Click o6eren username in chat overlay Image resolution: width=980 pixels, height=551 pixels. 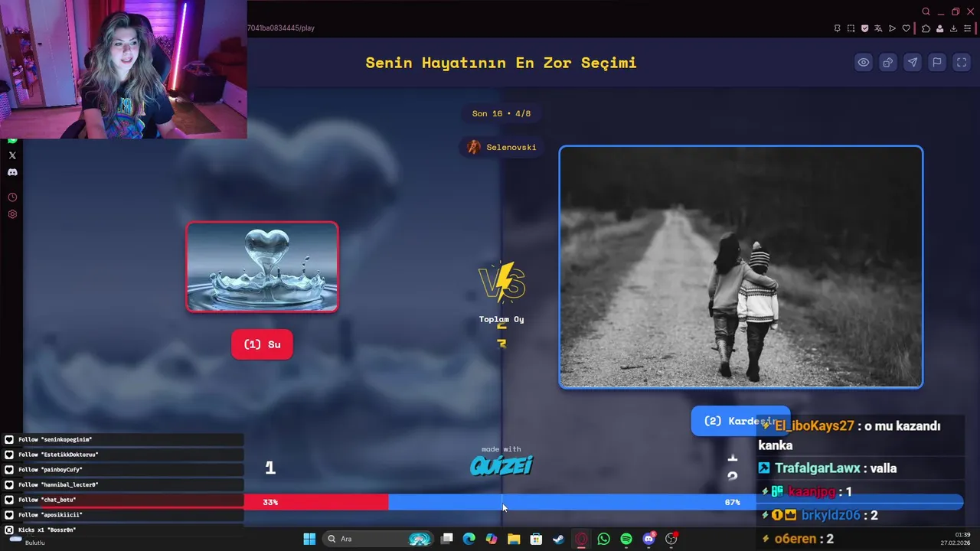point(795,539)
